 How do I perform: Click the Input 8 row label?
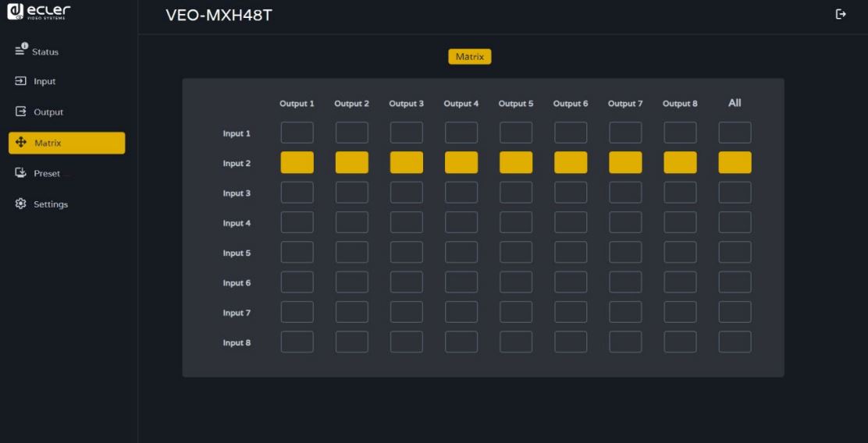tap(237, 342)
